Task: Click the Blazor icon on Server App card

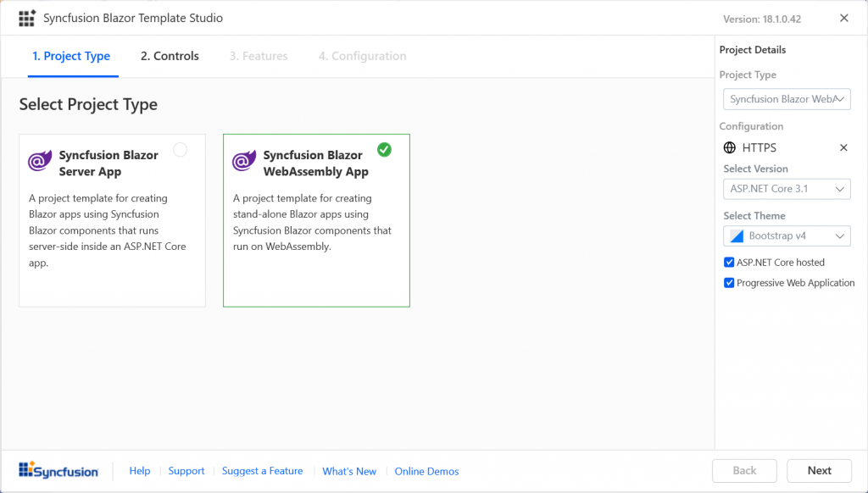Action: click(40, 161)
